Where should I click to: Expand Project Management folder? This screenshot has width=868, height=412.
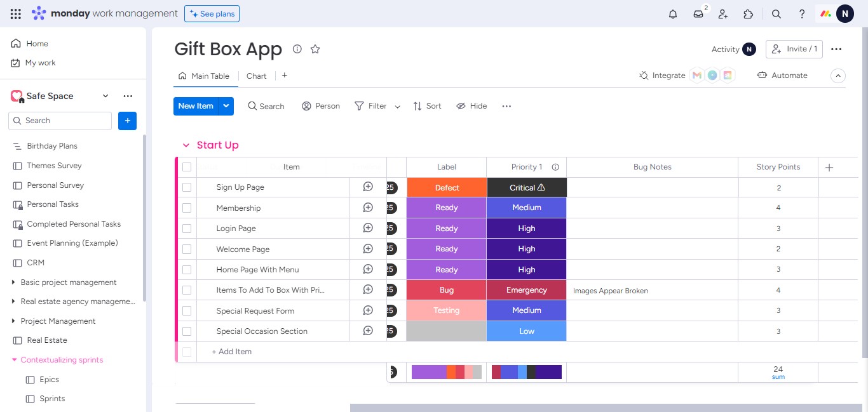pyautogui.click(x=14, y=321)
